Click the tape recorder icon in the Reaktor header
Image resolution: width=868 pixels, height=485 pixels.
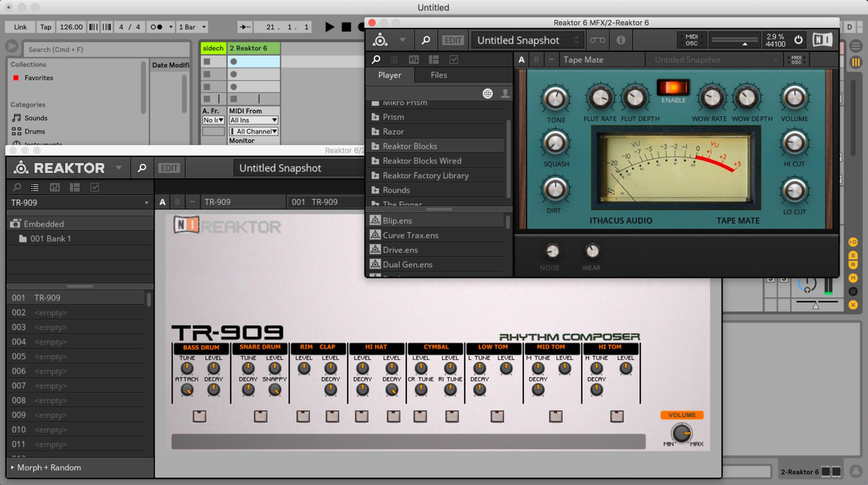[598, 40]
